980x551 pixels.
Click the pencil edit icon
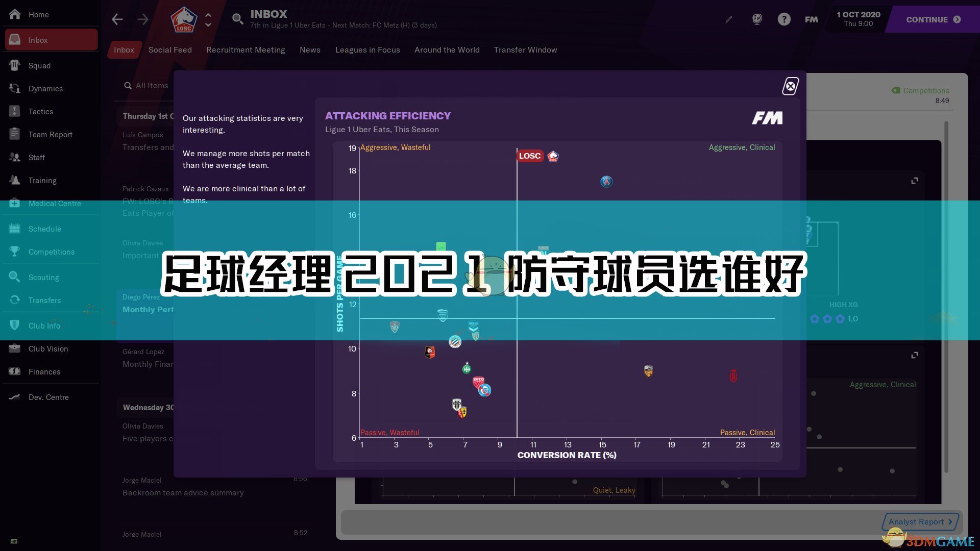coord(729,19)
